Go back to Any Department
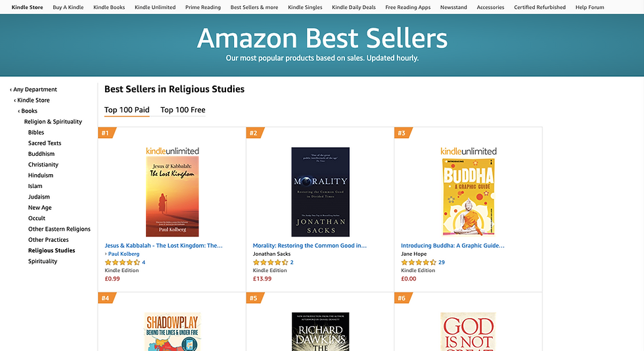This screenshot has width=644, height=351. click(x=34, y=89)
